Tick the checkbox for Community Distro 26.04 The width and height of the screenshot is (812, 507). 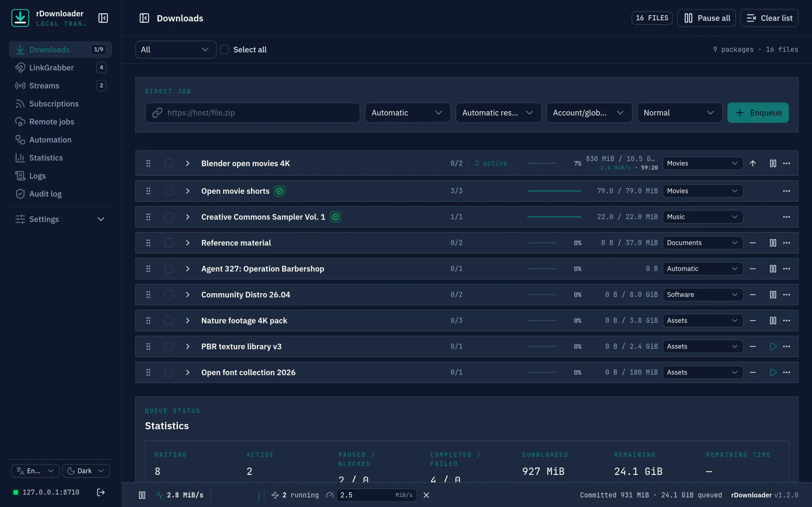(x=168, y=295)
